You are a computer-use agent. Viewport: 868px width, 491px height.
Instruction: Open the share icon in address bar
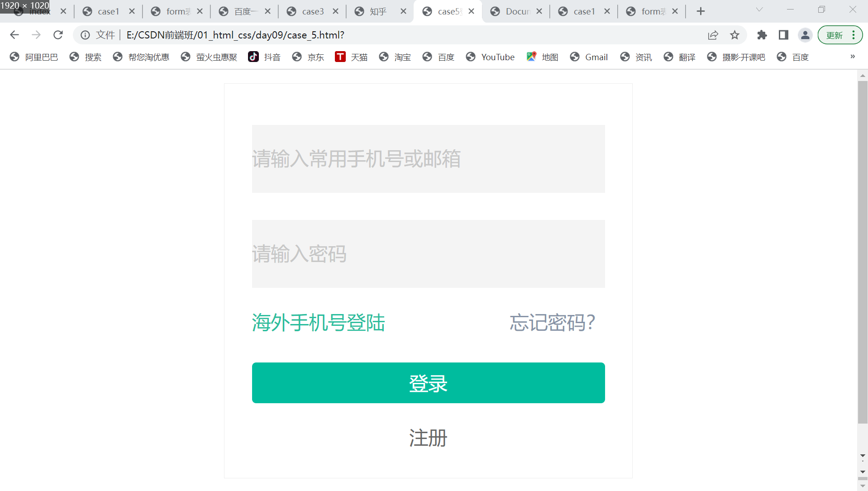click(x=713, y=35)
